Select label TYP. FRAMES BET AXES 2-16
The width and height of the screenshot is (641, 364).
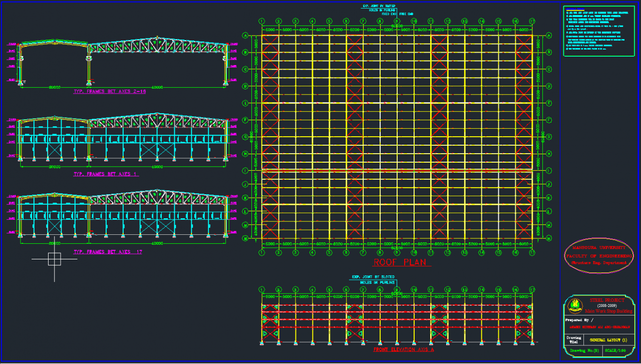tap(110, 92)
